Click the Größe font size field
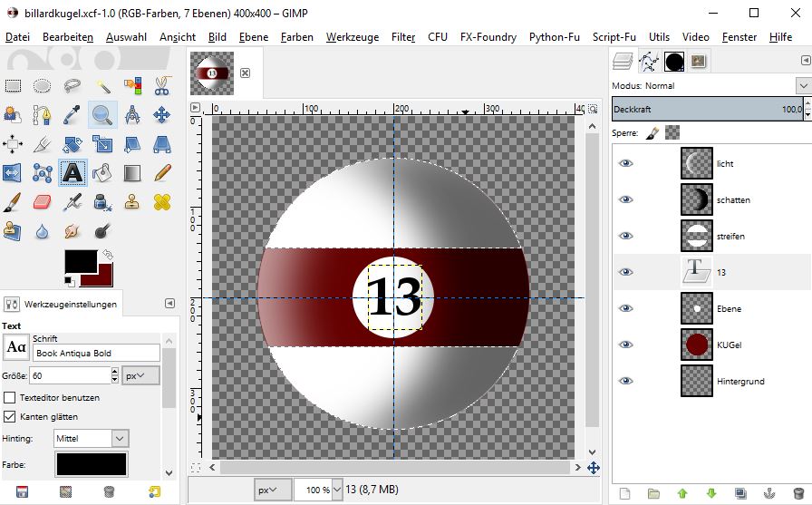 (69, 375)
